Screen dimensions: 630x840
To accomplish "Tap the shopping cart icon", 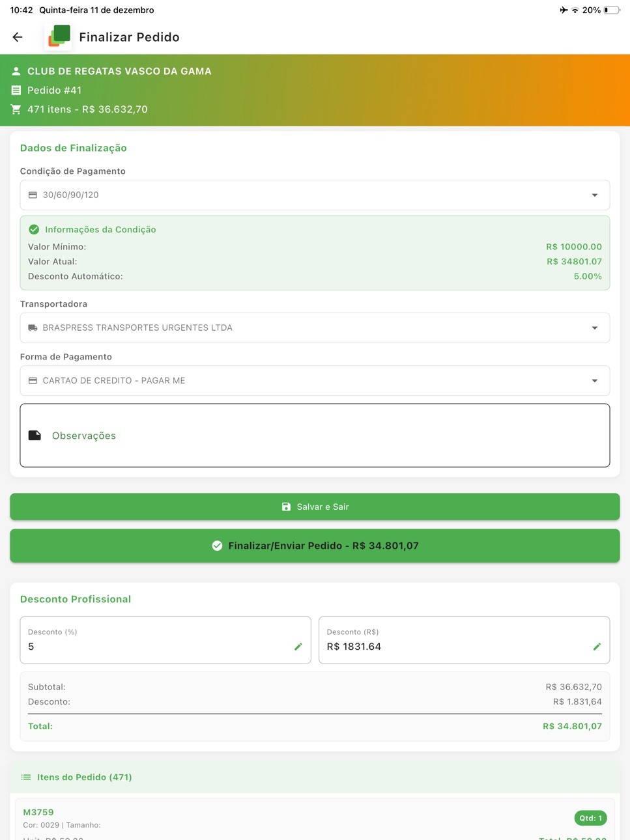I will tap(16, 109).
